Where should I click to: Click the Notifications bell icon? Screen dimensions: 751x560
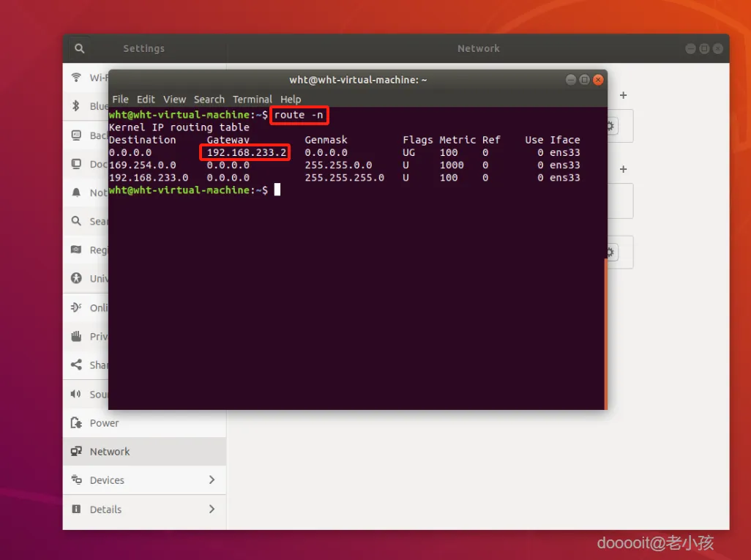[x=76, y=193]
